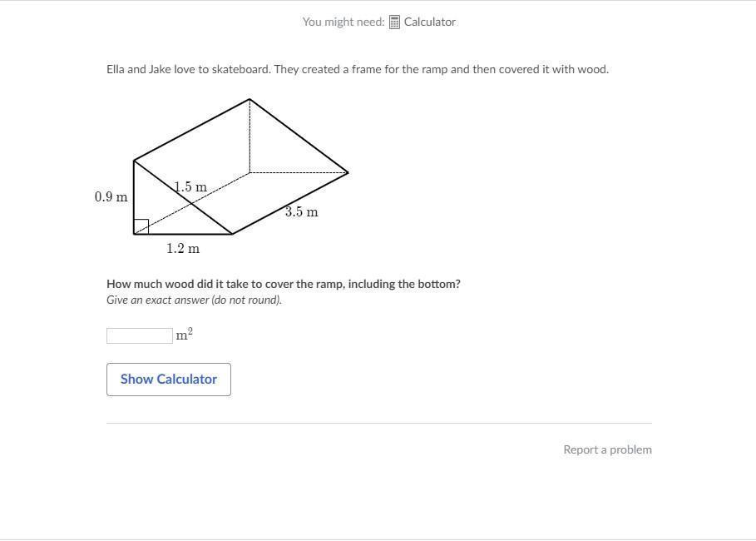Focus the answer input box
This screenshot has height=541, width=756.
coord(139,335)
